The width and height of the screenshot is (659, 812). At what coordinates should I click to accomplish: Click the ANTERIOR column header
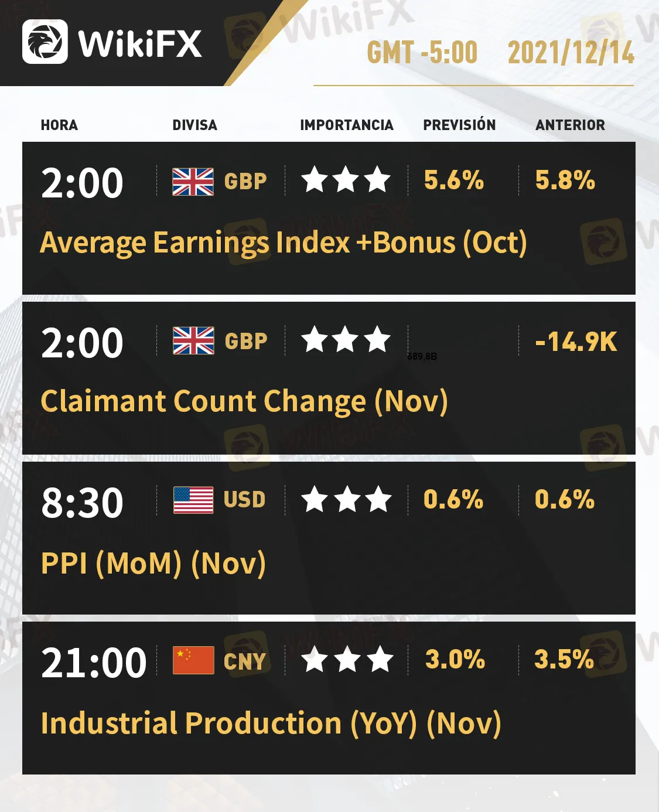(570, 125)
